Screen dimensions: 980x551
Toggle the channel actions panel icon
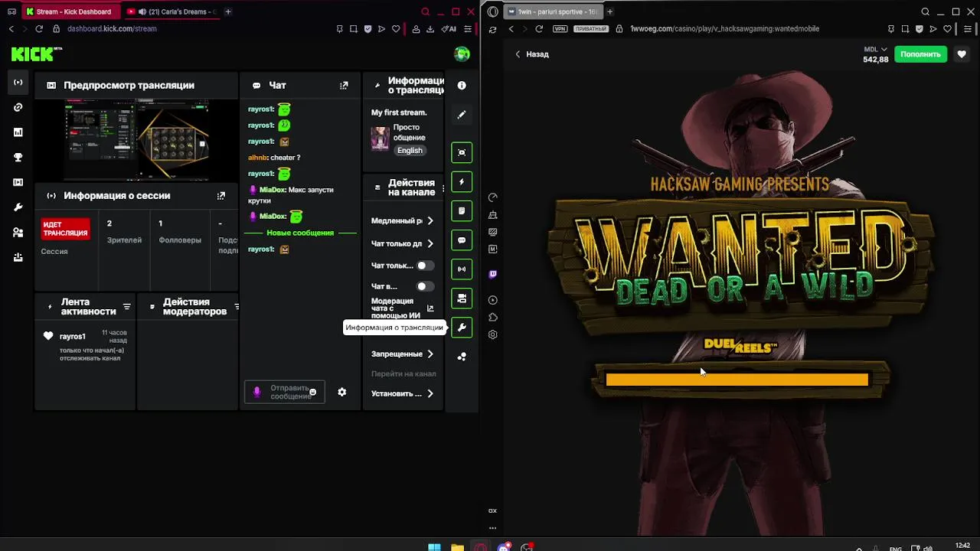click(462, 298)
